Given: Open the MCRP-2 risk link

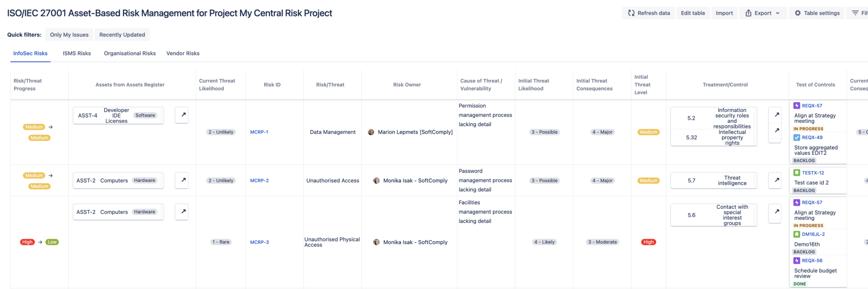Looking at the screenshot, I should click(259, 181).
